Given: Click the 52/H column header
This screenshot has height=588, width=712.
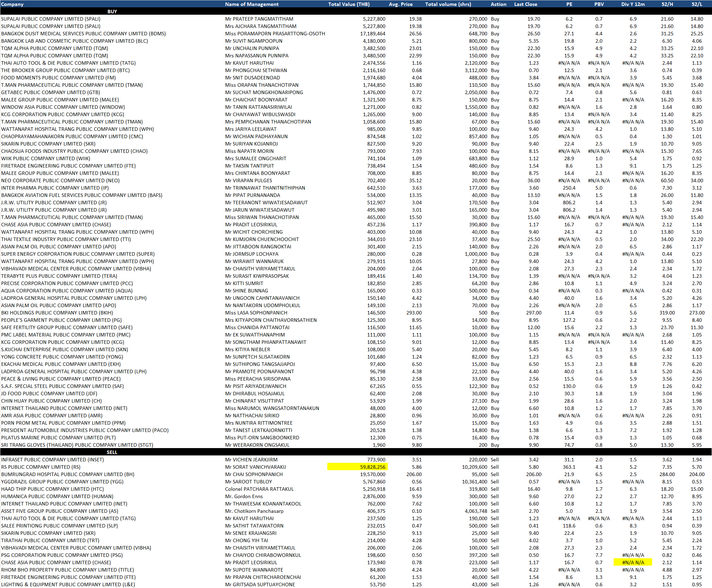Looking at the screenshot, I should coord(667,4).
